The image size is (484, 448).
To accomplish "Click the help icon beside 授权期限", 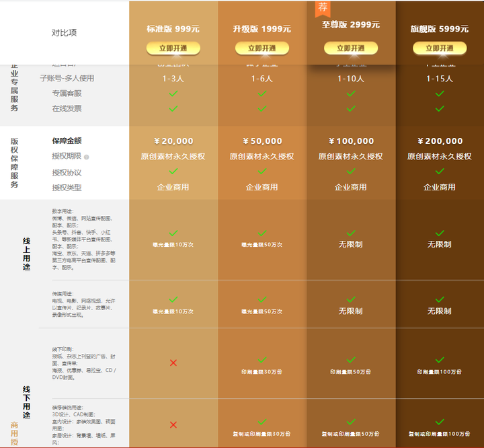I will [x=87, y=157].
